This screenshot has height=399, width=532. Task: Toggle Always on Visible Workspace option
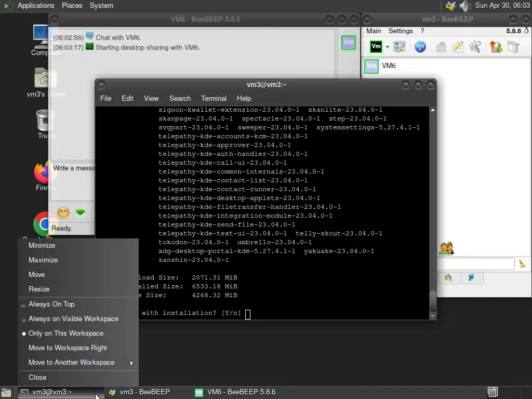(78, 319)
